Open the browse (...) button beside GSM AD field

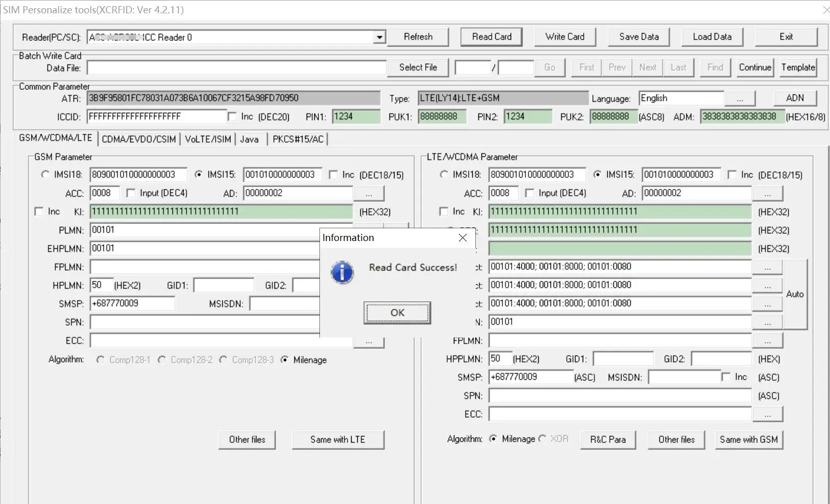coord(368,194)
